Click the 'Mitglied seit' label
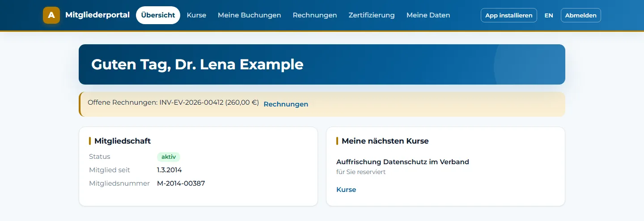This screenshot has height=221, width=644. 110,170
